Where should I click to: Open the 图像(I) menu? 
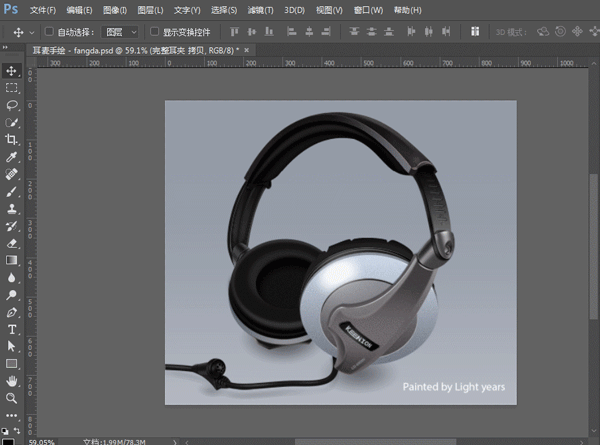115,10
